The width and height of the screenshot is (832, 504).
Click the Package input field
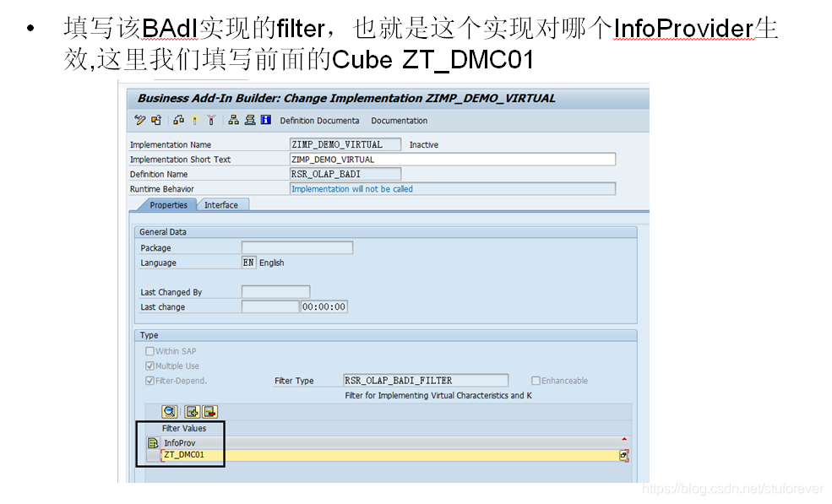[297, 247]
